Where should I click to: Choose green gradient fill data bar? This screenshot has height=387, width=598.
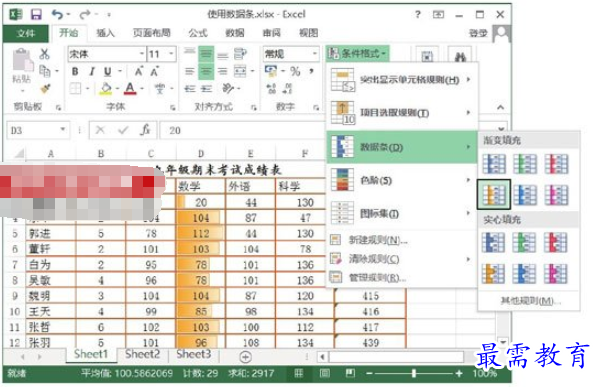point(525,164)
